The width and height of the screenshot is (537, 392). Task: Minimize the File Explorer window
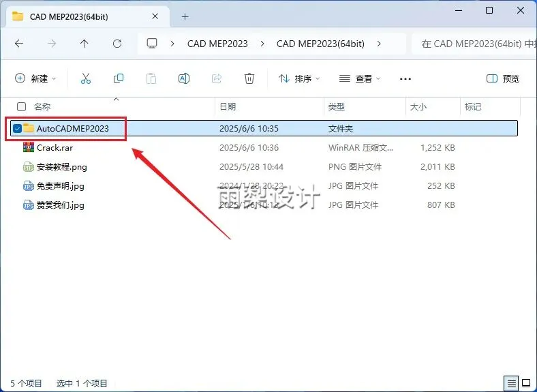click(x=459, y=10)
